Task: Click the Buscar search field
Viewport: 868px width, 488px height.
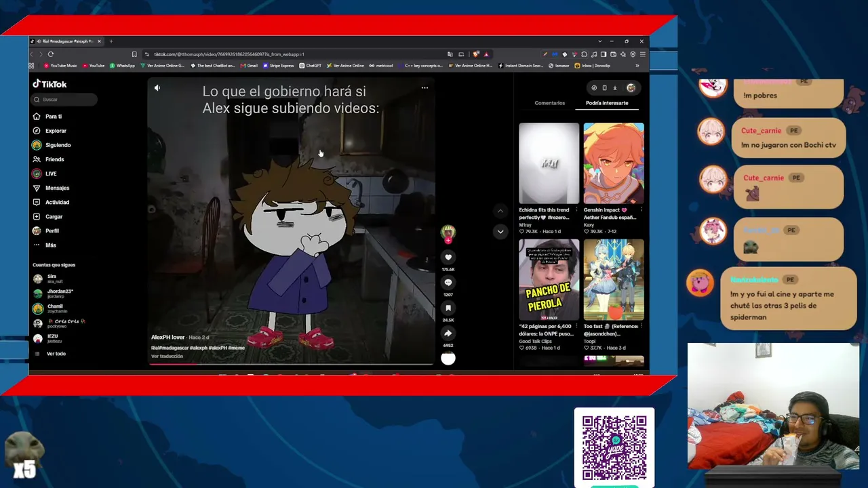Action: click(x=64, y=100)
